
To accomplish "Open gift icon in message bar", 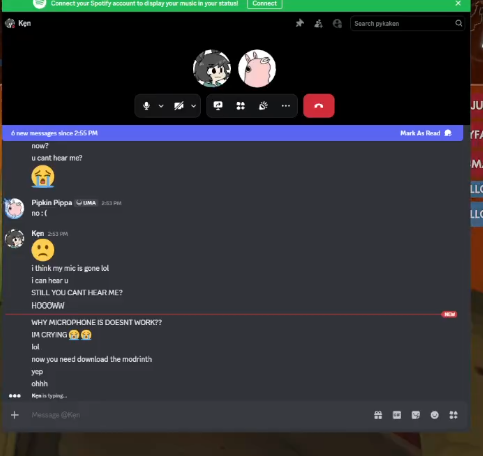I will (378, 415).
